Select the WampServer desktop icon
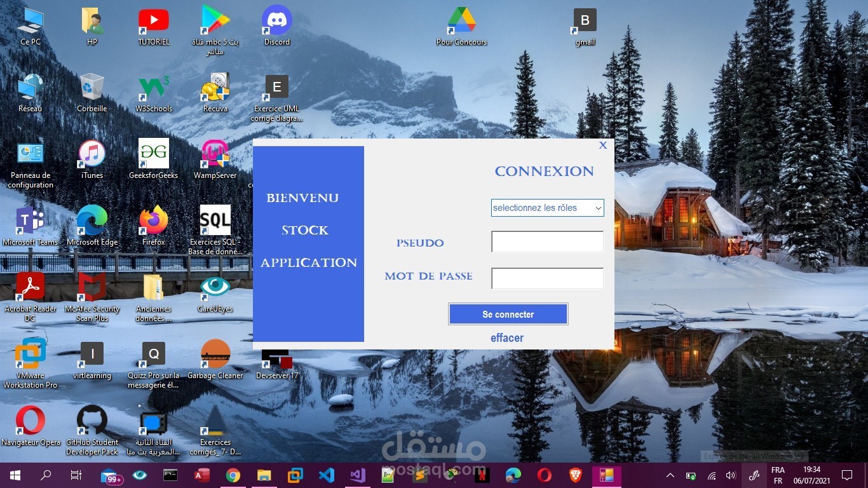Screen dimensions: 868x488 (x=215, y=160)
